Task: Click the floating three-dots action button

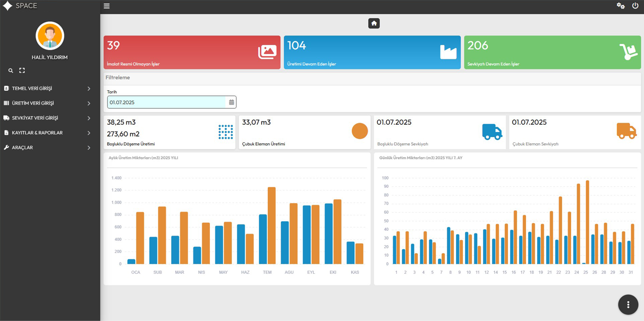Action: (x=628, y=305)
